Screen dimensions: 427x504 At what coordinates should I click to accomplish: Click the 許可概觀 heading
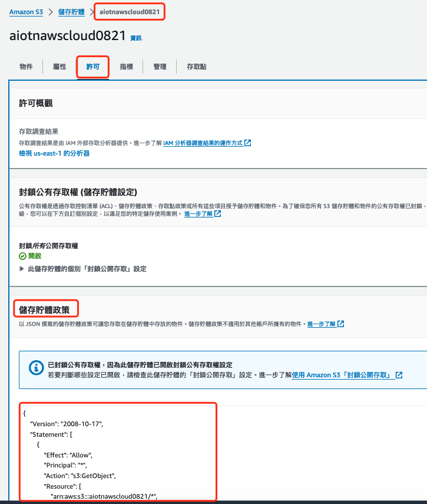coord(36,103)
